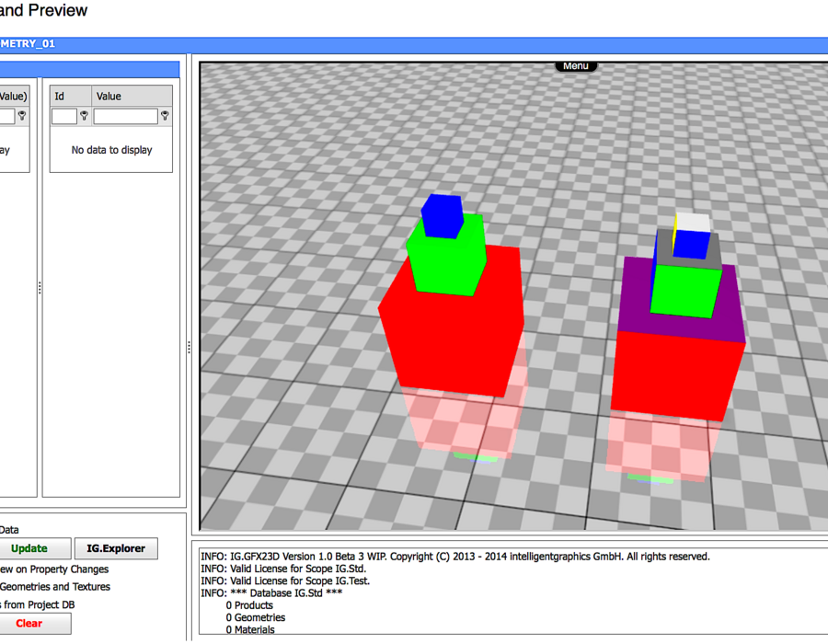
Task: Click the "on Property Changes" option label
Action: point(63,569)
